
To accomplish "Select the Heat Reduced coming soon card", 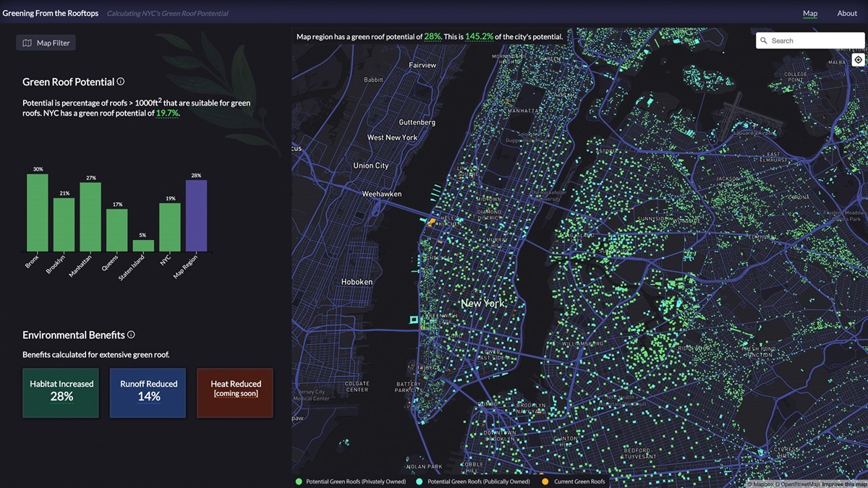I will 236,393.
